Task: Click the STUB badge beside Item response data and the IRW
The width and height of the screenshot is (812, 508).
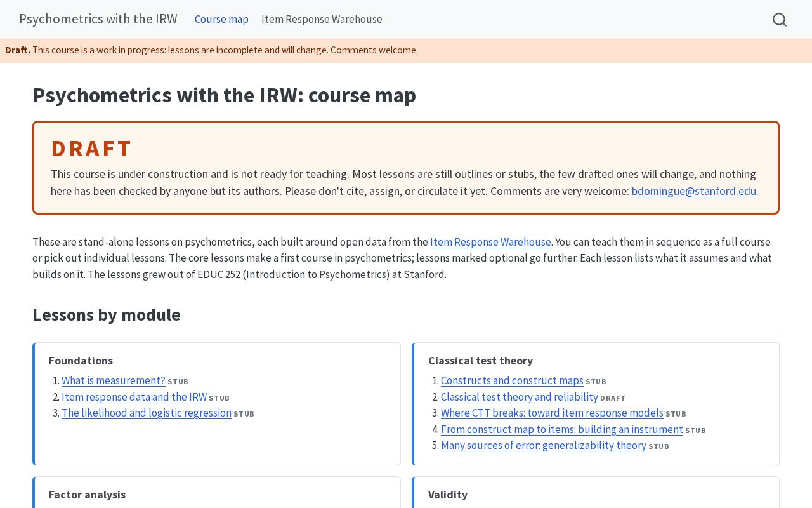Action: pos(219,398)
